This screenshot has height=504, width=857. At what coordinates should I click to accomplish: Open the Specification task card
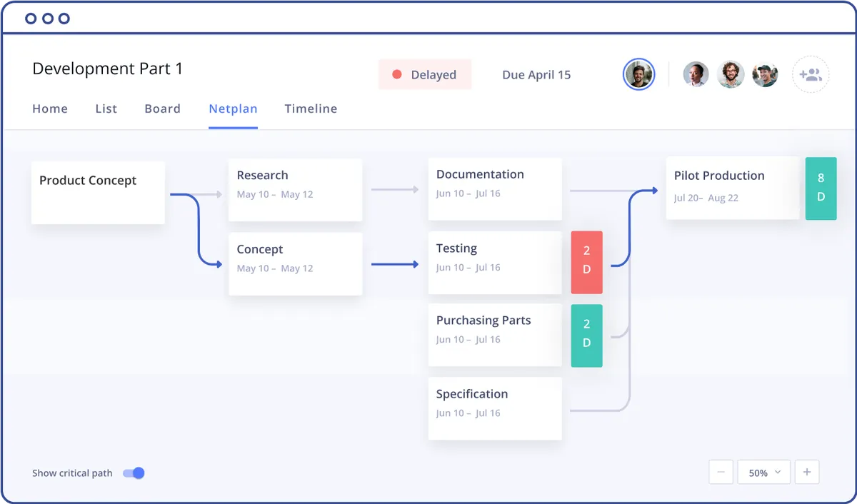click(494, 408)
